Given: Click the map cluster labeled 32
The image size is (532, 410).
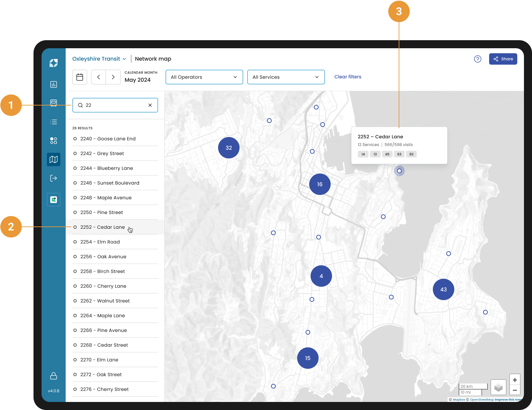Looking at the screenshot, I should [x=229, y=148].
